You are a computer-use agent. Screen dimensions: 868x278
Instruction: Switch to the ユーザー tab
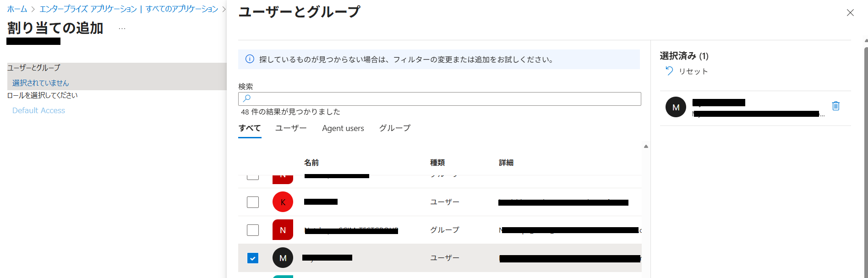tap(291, 128)
